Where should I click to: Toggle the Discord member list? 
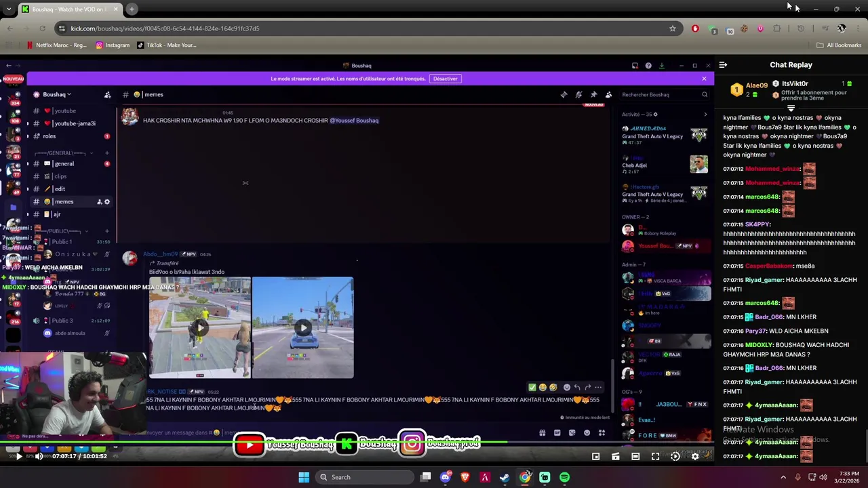[608, 95]
